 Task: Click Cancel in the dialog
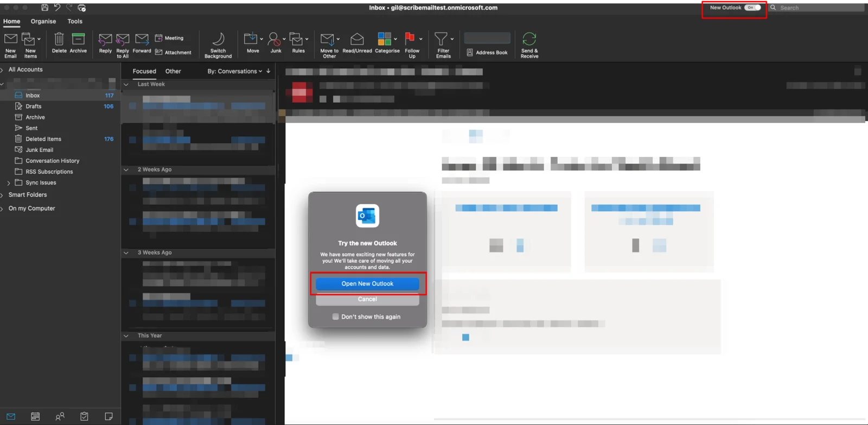coord(367,299)
